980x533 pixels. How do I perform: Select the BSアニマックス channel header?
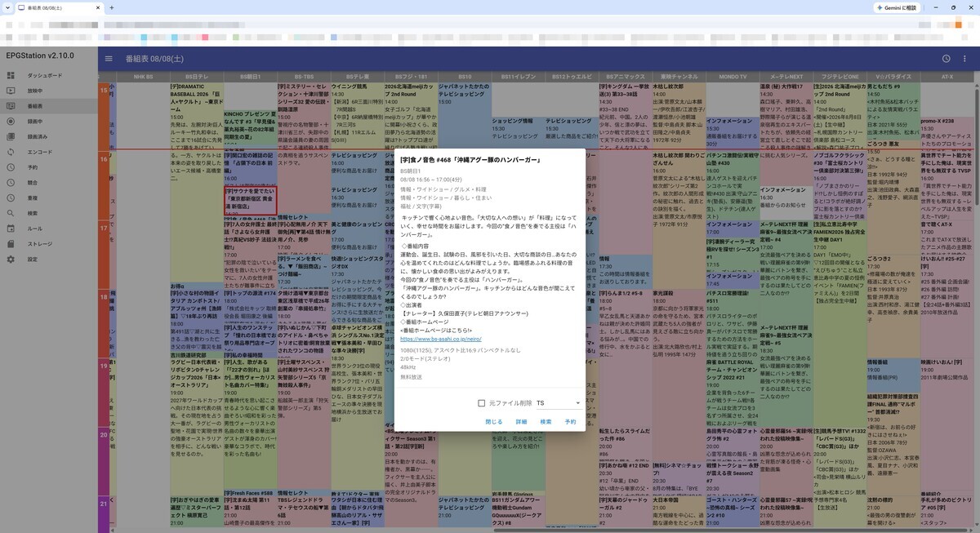click(x=625, y=77)
